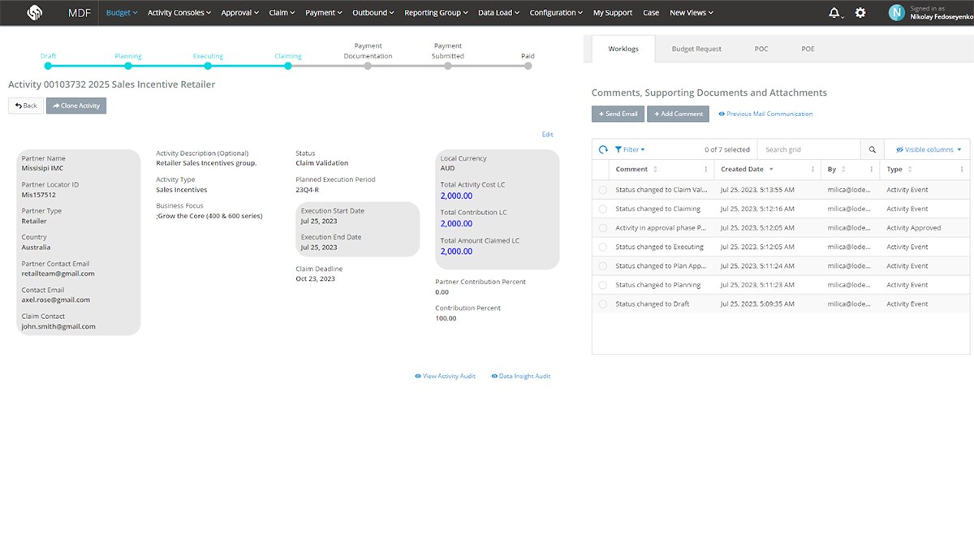
Task: Click the Payment Documentation step on progress tracker
Action: (x=368, y=66)
